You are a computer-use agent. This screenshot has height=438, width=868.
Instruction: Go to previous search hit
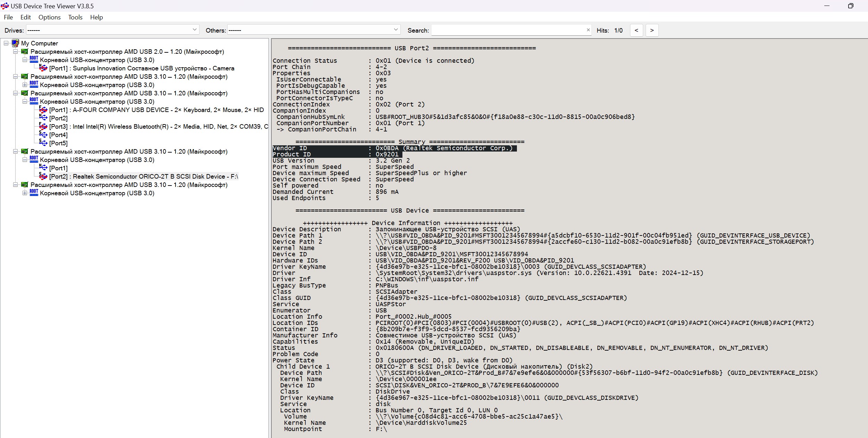(x=636, y=31)
